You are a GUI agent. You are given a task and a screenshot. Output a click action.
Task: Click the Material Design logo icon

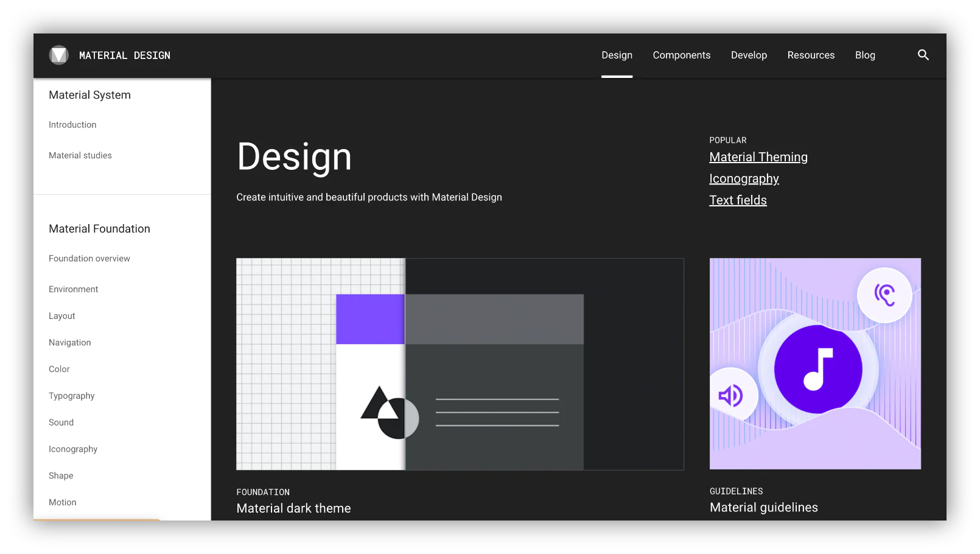(59, 55)
